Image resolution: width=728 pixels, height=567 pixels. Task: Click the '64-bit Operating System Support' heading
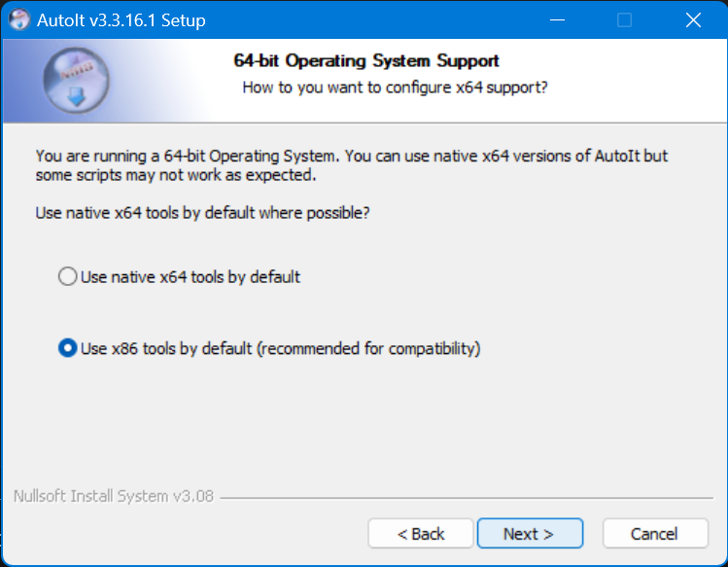coord(366,60)
